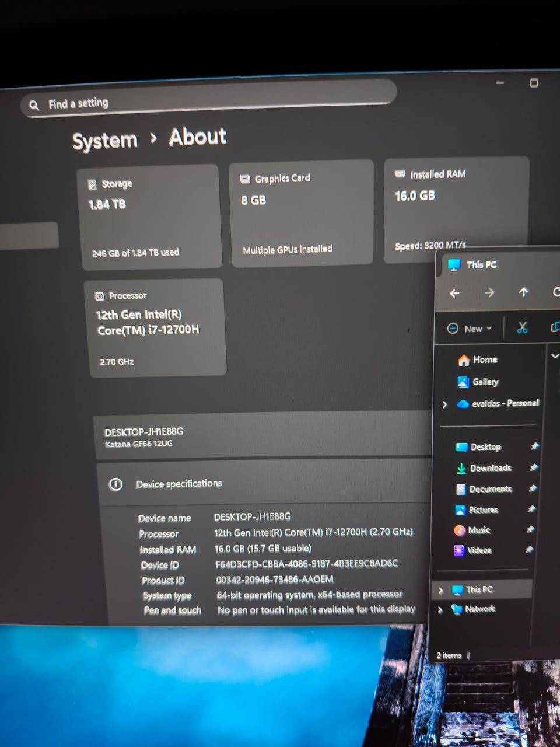The width and height of the screenshot is (560, 747).
Task: Open the Music quick access folder
Action: (x=472, y=530)
